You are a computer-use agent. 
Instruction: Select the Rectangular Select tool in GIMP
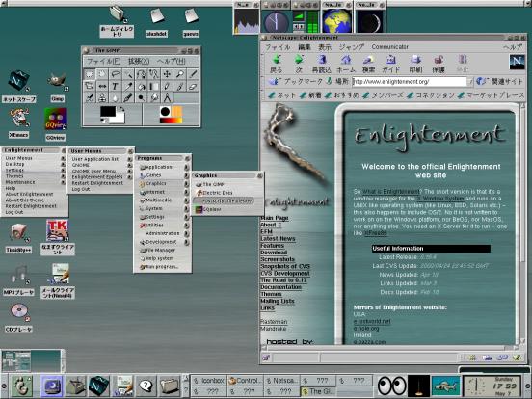[90, 74]
